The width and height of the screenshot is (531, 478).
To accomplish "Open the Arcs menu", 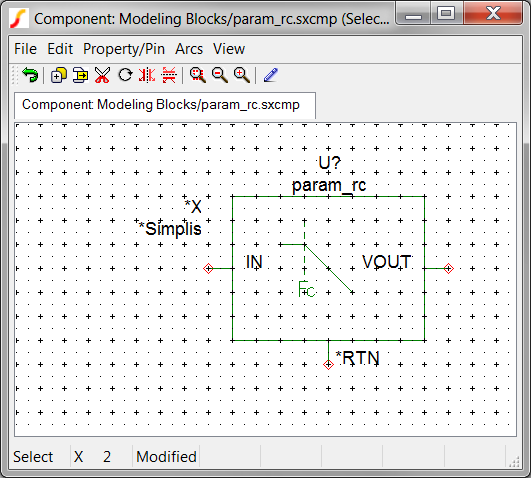I will pos(189,49).
